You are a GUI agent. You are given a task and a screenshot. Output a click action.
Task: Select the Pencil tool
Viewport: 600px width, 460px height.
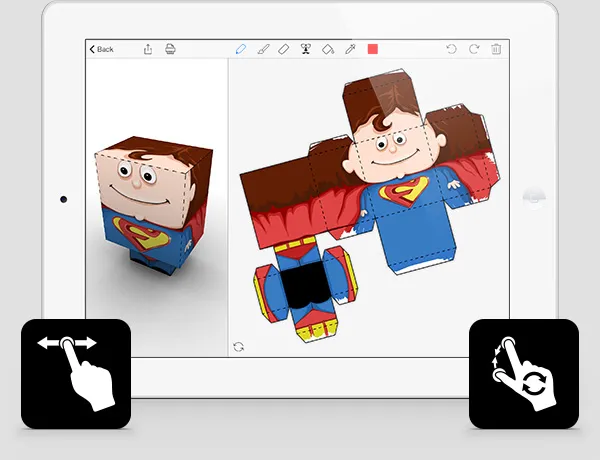pos(241,49)
